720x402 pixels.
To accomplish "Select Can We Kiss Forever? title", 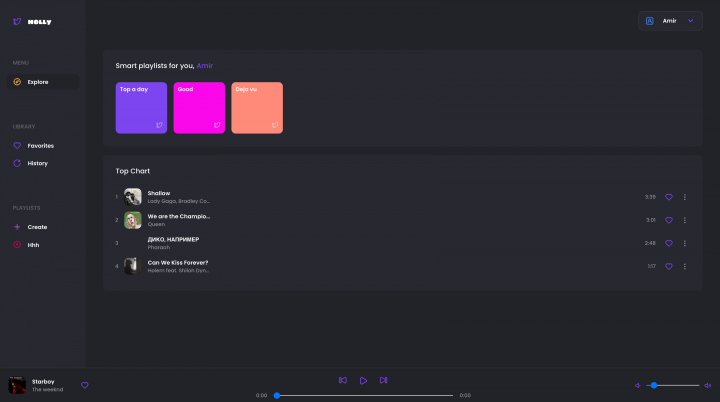I will (178, 263).
